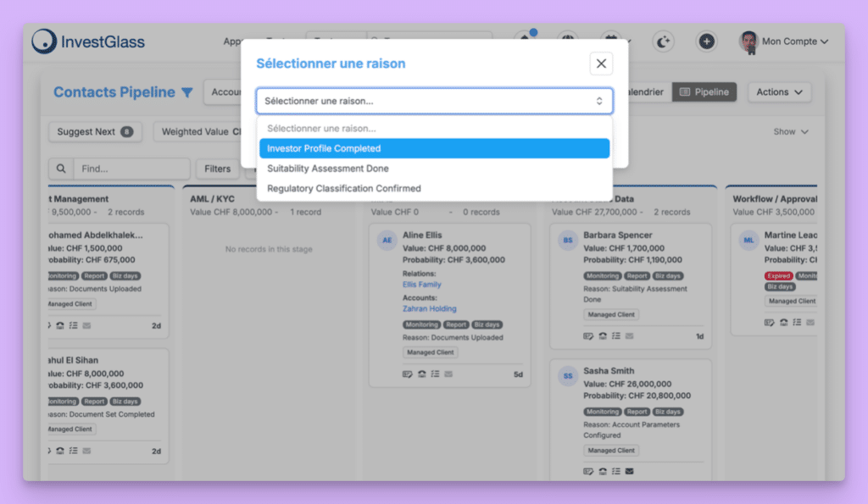Open the calendar icon in header
The width and height of the screenshot is (868, 504).
611,41
